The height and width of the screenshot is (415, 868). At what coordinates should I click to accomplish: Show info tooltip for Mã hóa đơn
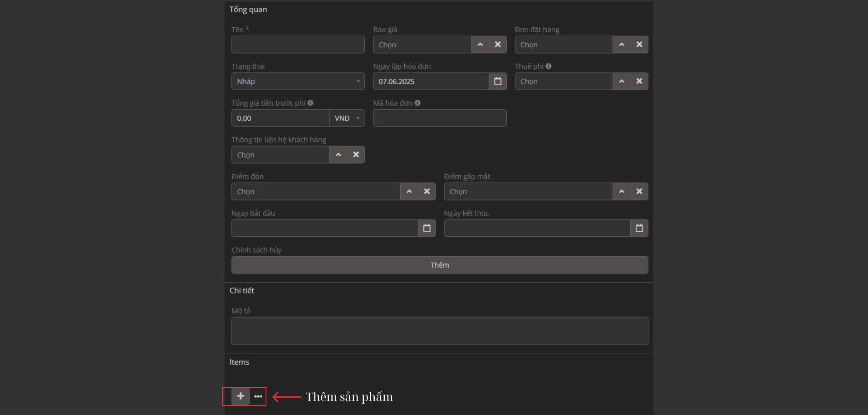[x=417, y=103]
